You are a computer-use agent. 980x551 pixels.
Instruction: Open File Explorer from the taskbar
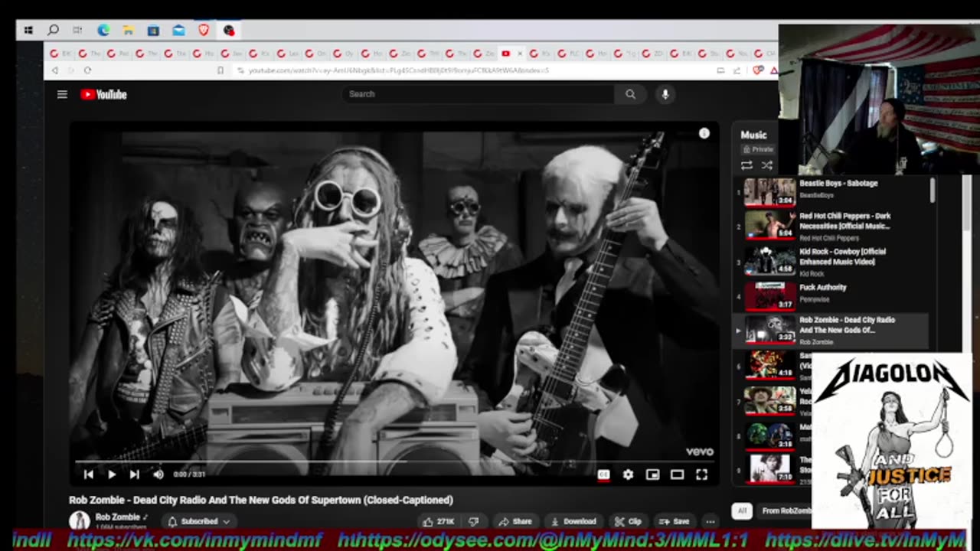[129, 31]
